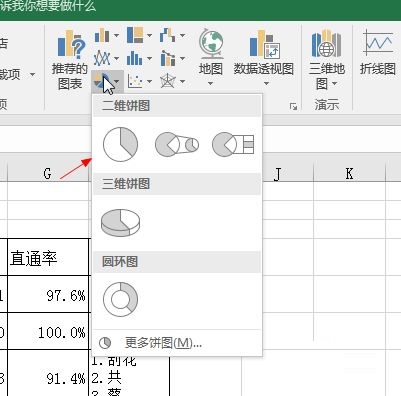This screenshot has width=401, height=396.
Task: Expand the Map (地图) dropdown arrow
Action: tap(210, 83)
